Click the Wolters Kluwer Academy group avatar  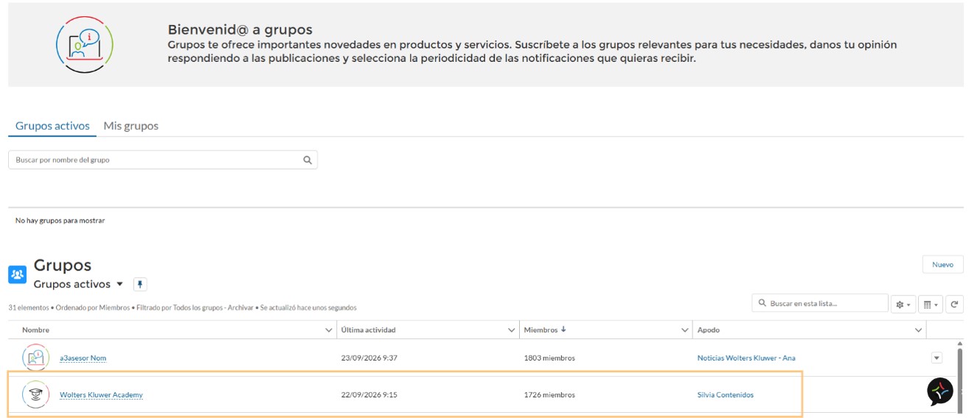pos(35,394)
